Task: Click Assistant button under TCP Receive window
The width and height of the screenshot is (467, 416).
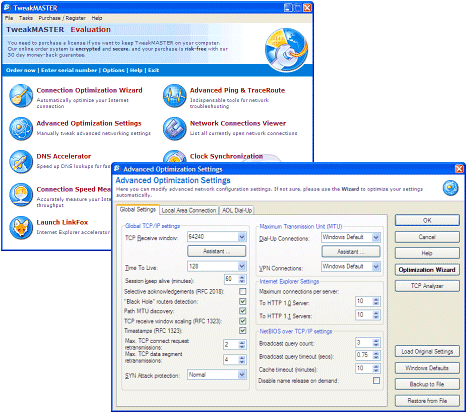Action: [216, 251]
